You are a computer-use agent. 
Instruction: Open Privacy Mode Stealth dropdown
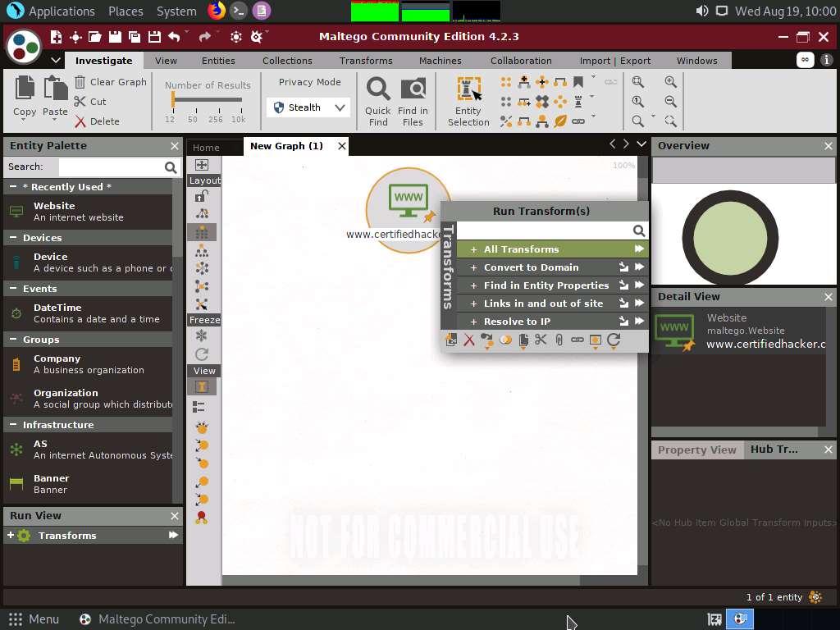tap(308, 107)
